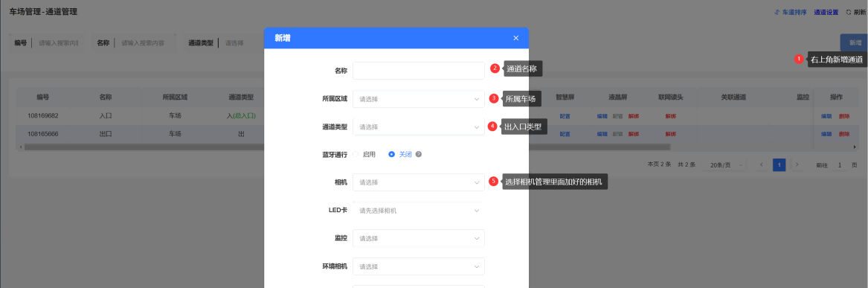Click 编辑 under 液晶屏 for the 入口 row
868x288 pixels.
(602, 116)
